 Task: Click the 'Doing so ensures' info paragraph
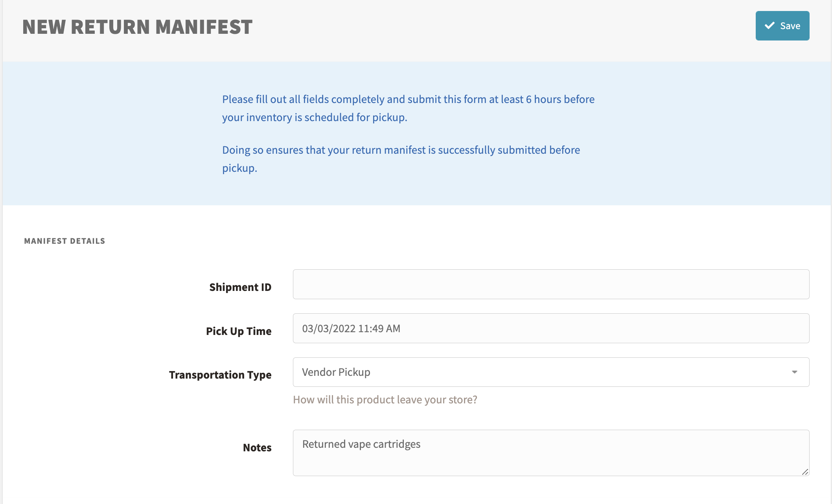click(401, 159)
